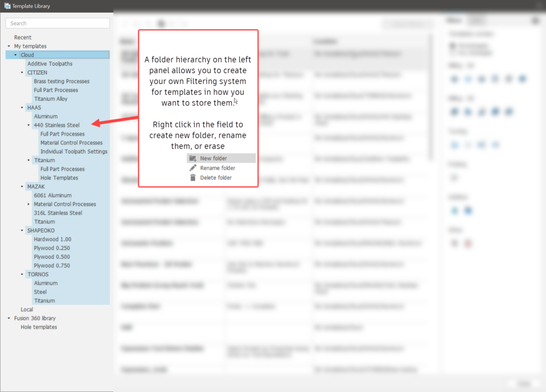Select the HAAS folder label
This screenshot has height=392, width=546.
point(34,108)
